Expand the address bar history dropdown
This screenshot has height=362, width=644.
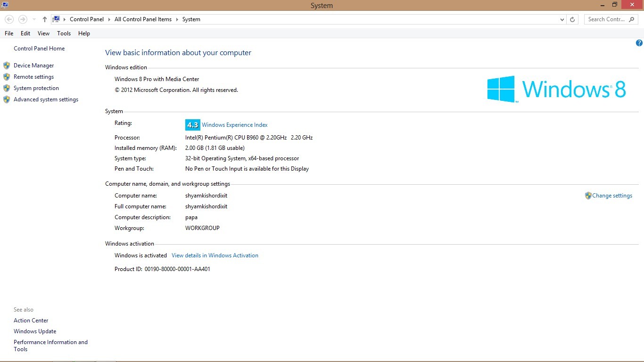pyautogui.click(x=562, y=19)
